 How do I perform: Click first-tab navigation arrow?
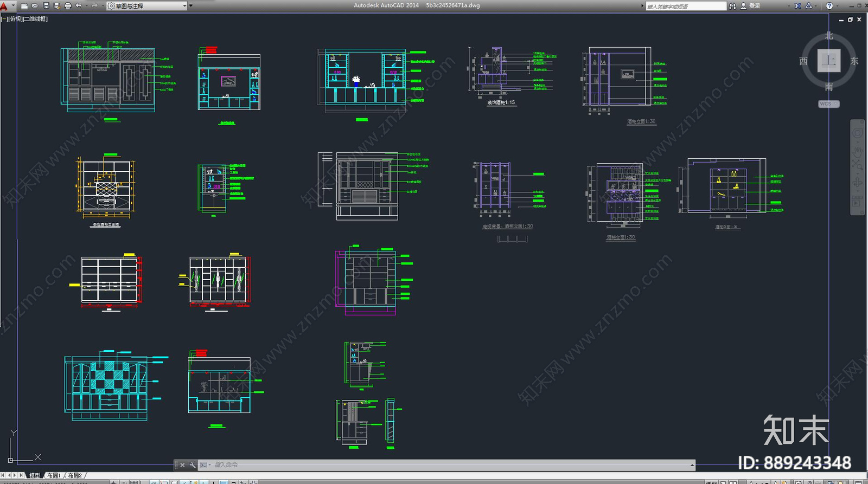point(3,475)
